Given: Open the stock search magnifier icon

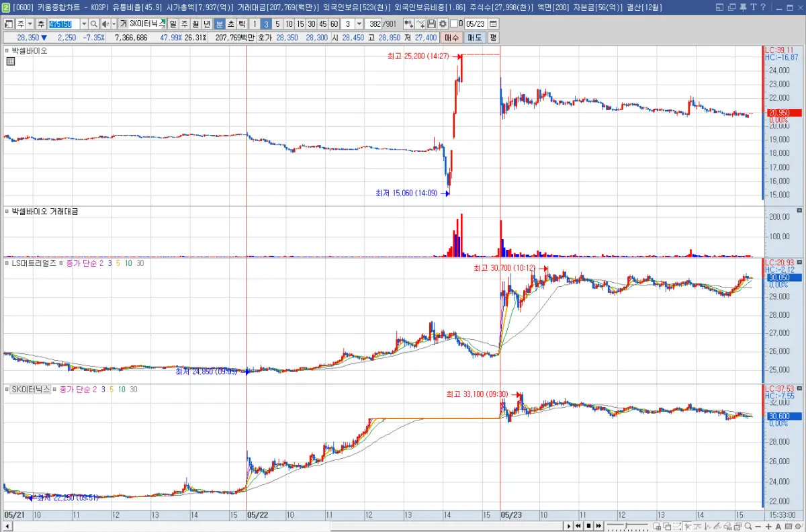Looking at the screenshot, I should click(x=93, y=24).
